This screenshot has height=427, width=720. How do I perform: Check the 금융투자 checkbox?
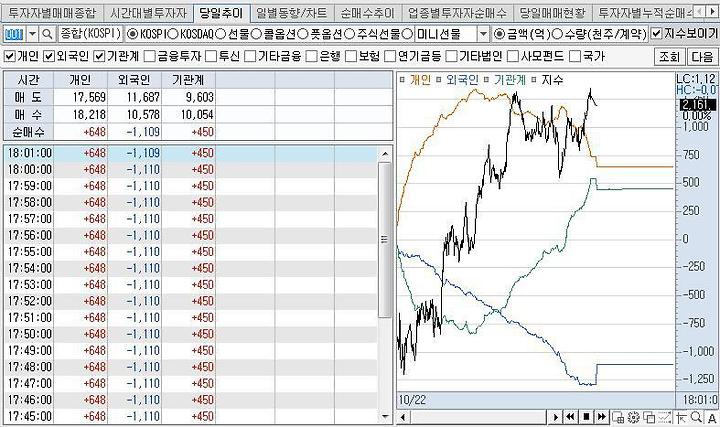150,56
